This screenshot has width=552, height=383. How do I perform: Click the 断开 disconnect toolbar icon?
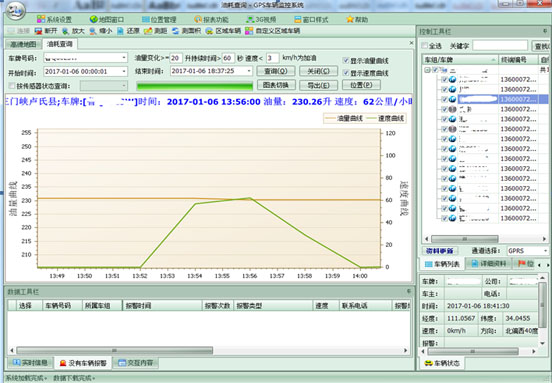38,31
